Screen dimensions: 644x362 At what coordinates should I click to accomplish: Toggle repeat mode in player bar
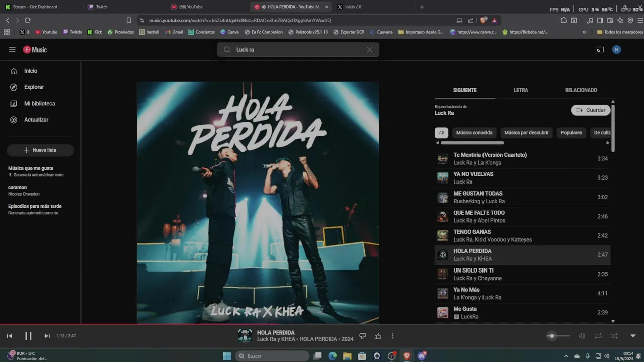598,336
